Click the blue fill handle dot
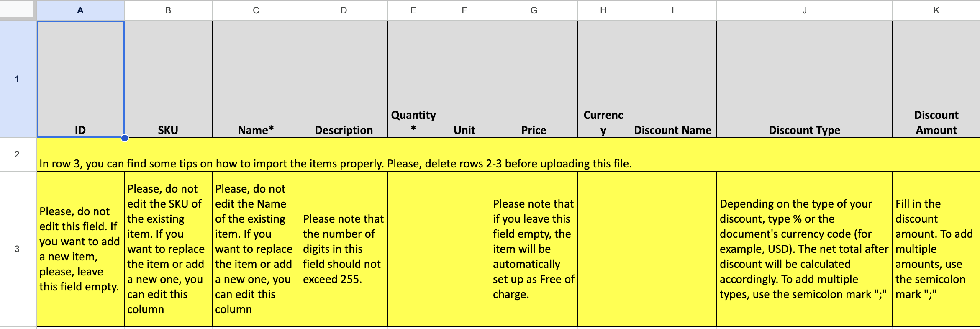This screenshot has height=329, width=980. coord(125,138)
